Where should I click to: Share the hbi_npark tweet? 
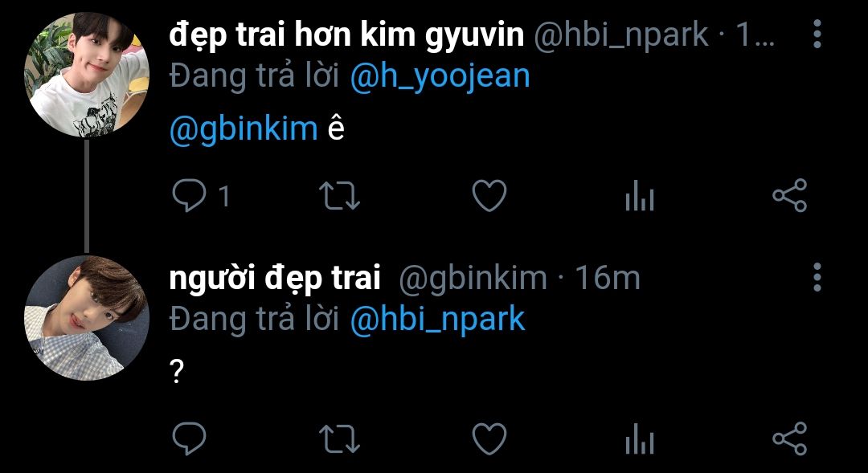pyautogui.click(x=790, y=195)
